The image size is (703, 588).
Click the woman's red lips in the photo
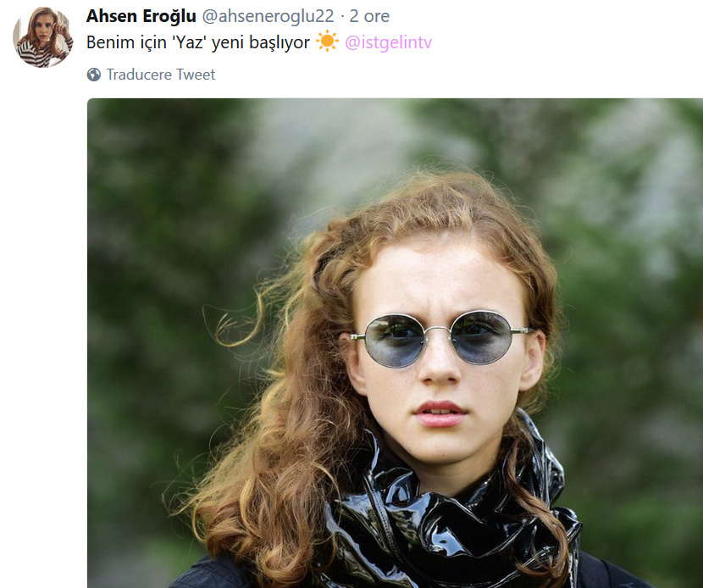click(x=440, y=413)
